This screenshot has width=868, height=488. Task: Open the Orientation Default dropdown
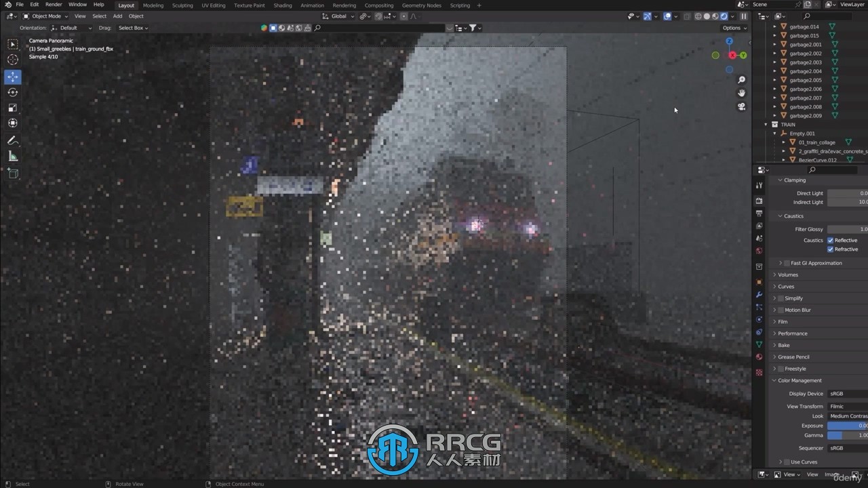(71, 28)
